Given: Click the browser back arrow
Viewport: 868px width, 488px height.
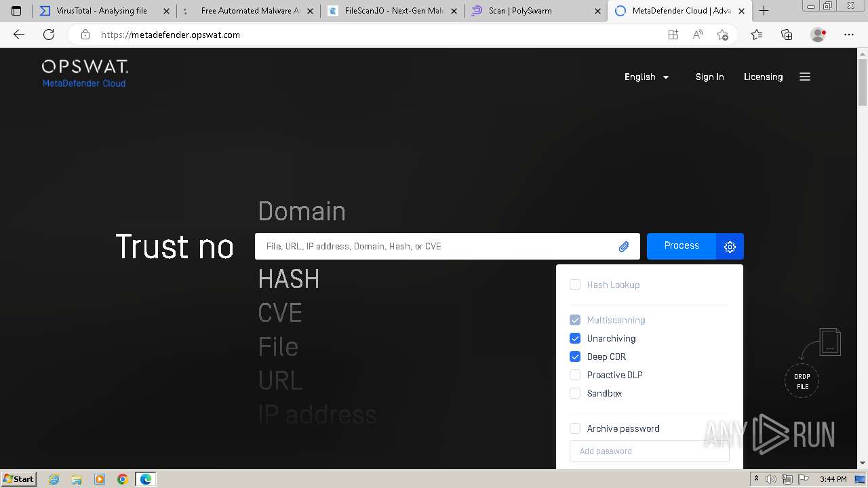Looking at the screenshot, I should (19, 35).
